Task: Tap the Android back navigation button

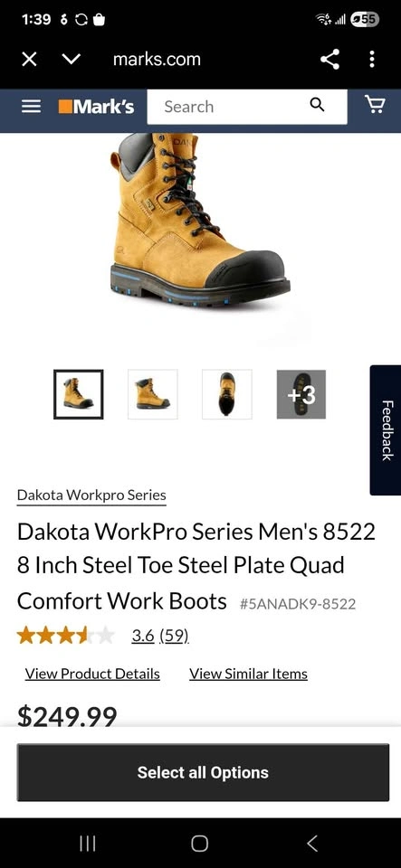Action: 312,844
